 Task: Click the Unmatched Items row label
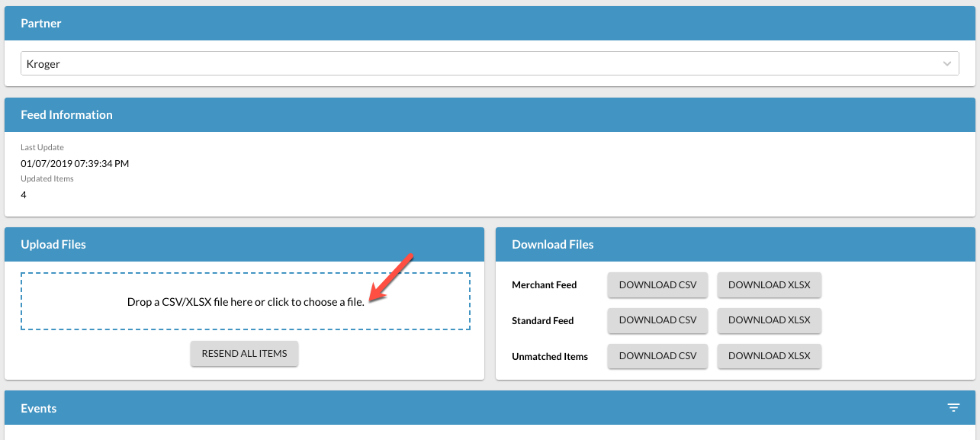click(x=550, y=356)
